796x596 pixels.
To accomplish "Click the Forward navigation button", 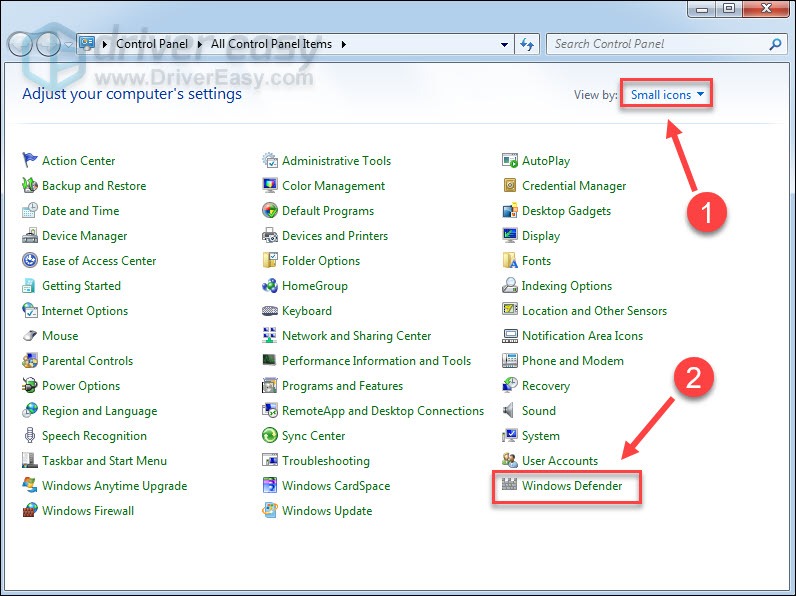I will (x=49, y=44).
